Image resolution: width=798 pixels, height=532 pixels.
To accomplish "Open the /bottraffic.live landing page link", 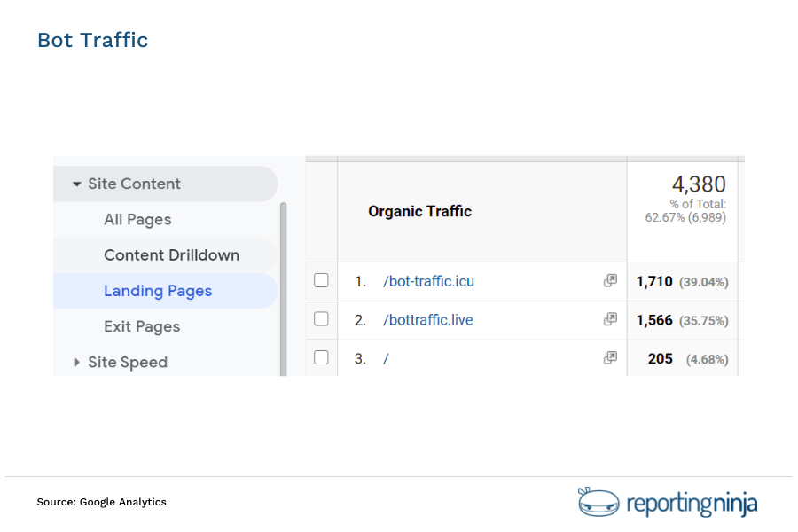I will click(428, 320).
